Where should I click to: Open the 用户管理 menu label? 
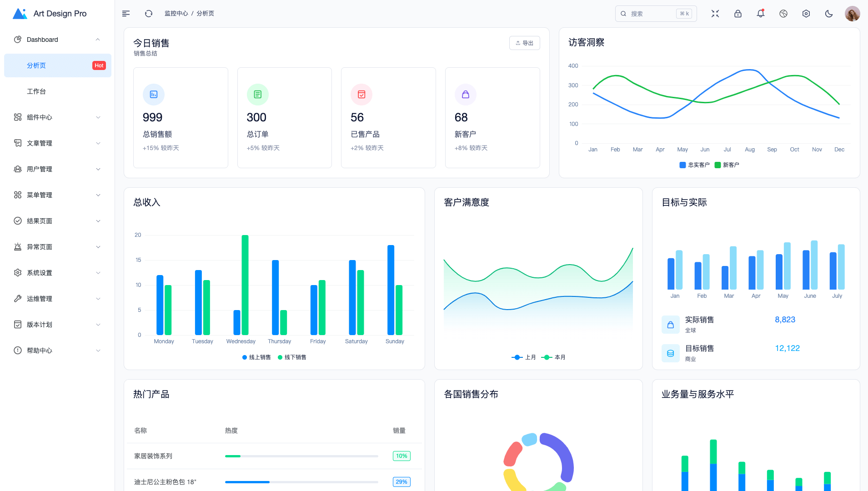tap(40, 169)
